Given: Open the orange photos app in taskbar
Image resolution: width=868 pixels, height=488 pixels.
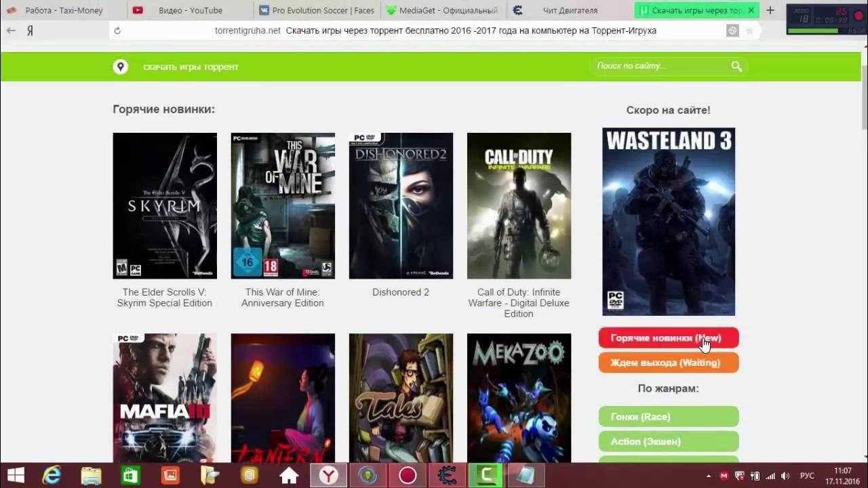Looking at the screenshot, I should point(170,475).
